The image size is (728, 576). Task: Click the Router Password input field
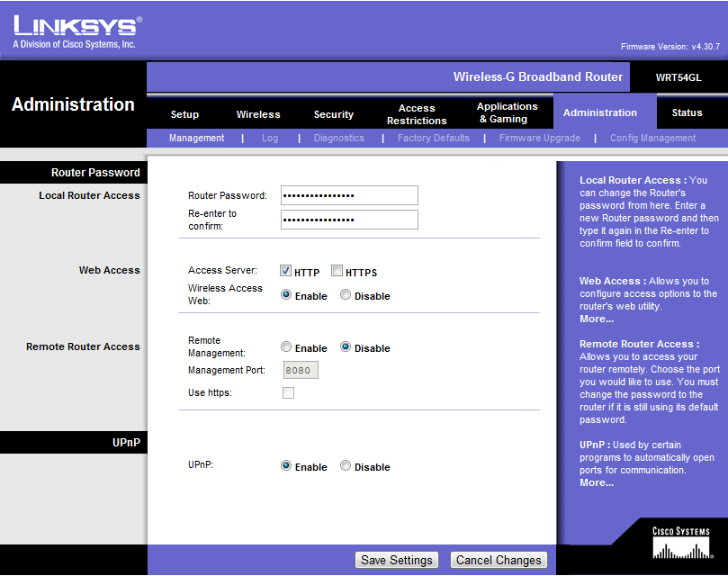(x=349, y=195)
